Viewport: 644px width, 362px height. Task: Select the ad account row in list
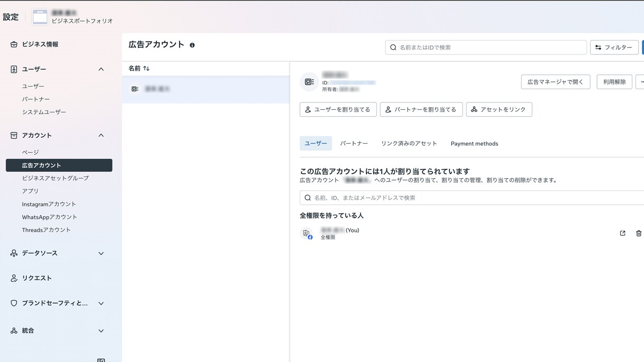tap(206, 89)
